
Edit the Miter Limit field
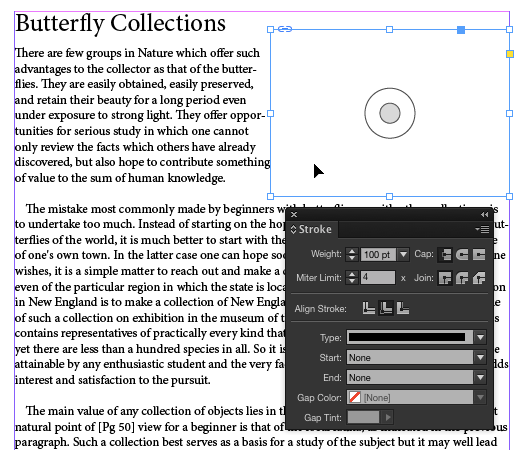pyautogui.click(x=378, y=278)
